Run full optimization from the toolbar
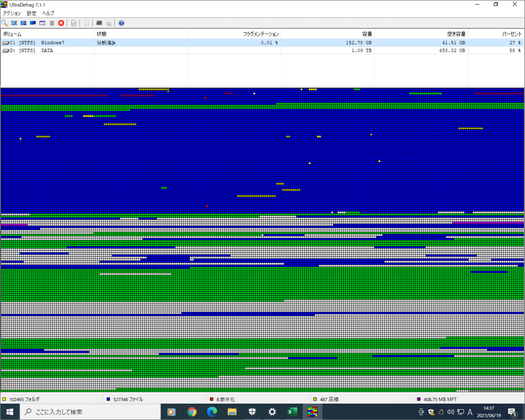The height and width of the screenshot is (420, 525). [32, 23]
